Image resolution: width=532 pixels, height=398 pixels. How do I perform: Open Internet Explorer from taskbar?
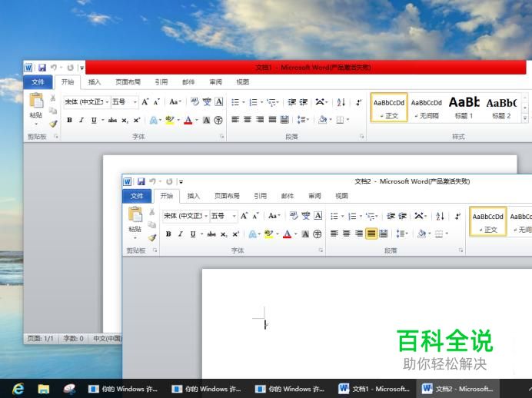point(18,389)
